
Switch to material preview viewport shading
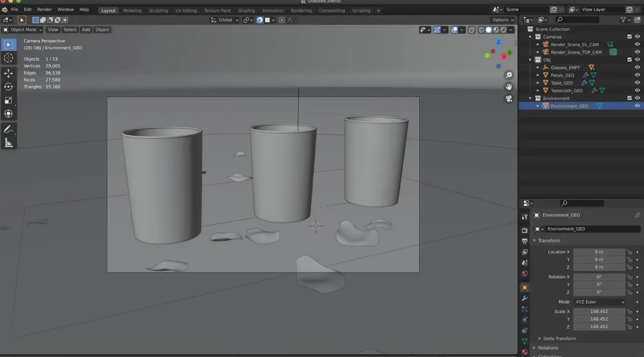click(496, 30)
